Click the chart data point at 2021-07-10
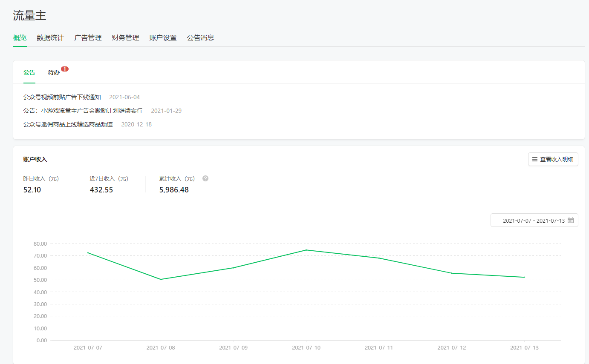The height and width of the screenshot is (364, 589). [x=306, y=250]
